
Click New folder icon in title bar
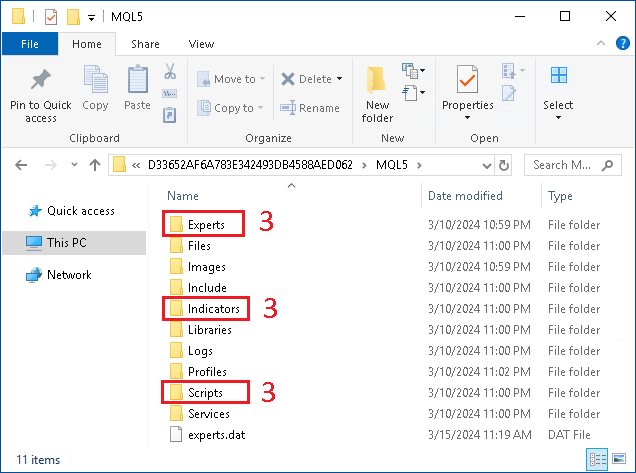[73, 17]
